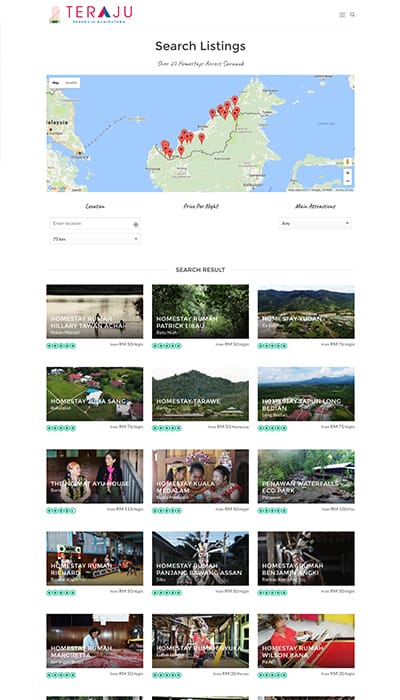
Task: Click star rating under Panjang Bawang Assan
Action: click(167, 593)
